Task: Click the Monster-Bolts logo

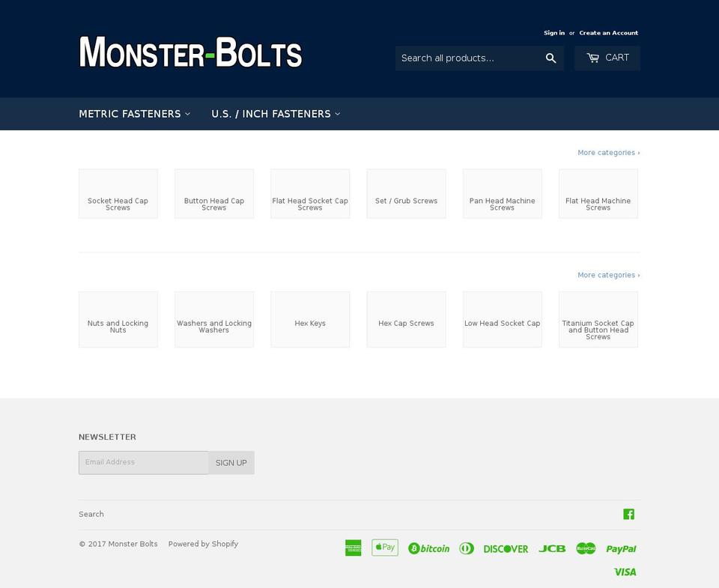Action: click(x=191, y=52)
